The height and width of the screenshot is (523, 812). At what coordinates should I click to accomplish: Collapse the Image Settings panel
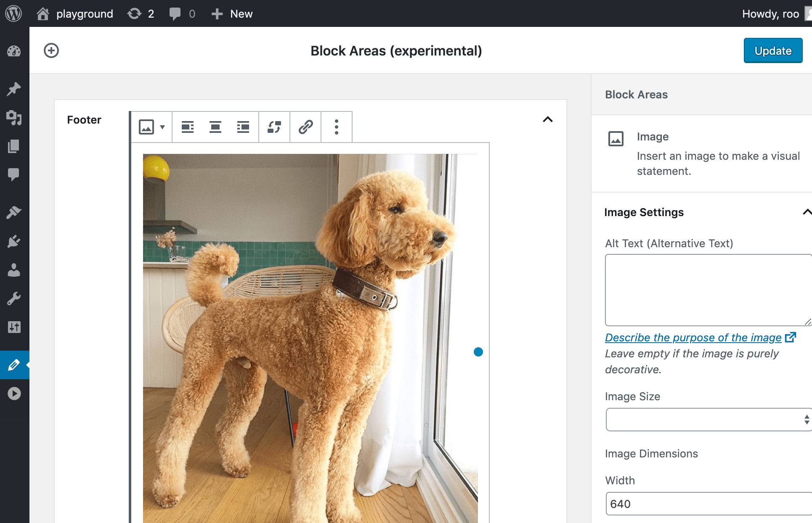click(x=807, y=212)
